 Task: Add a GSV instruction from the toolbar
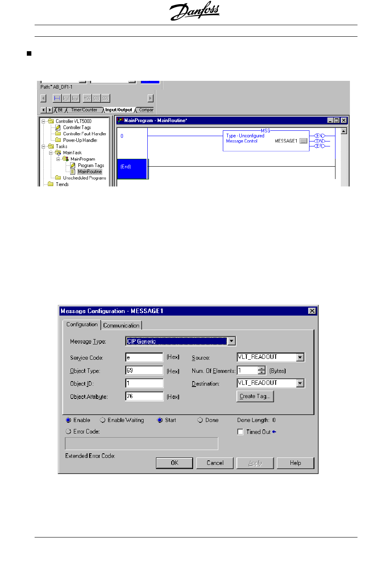(96, 98)
